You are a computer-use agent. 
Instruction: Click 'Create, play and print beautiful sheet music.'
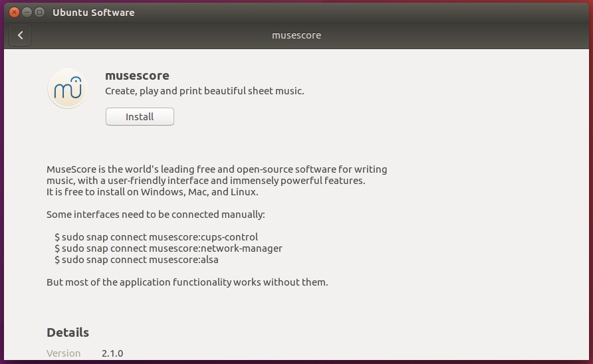coord(205,91)
